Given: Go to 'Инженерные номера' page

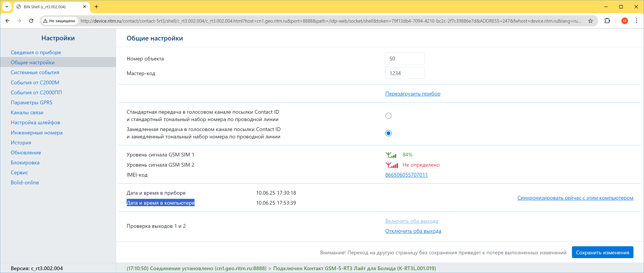Looking at the screenshot, I should tap(36, 133).
